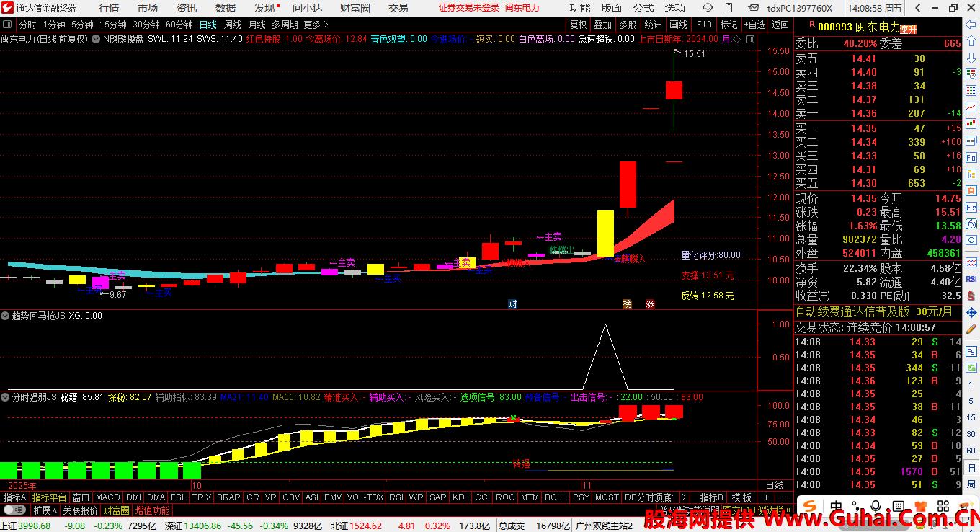This screenshot has width=980, height=532.
Task: Open the 公式 menu
Action: tap(643, 8)
